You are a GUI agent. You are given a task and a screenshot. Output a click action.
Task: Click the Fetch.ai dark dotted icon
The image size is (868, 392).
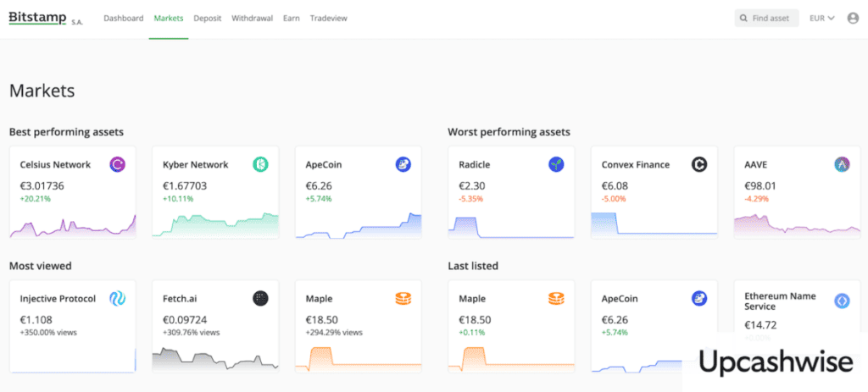coord(260,299)
